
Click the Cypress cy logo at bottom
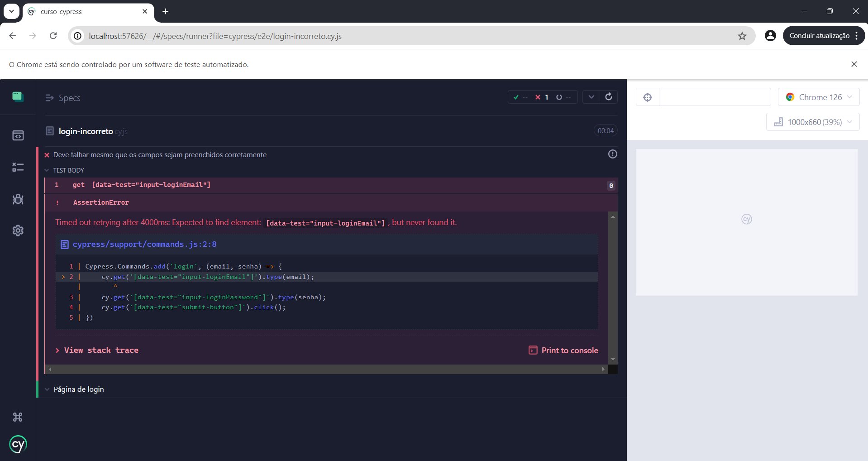pyautogui.click(x=18, y=445)
